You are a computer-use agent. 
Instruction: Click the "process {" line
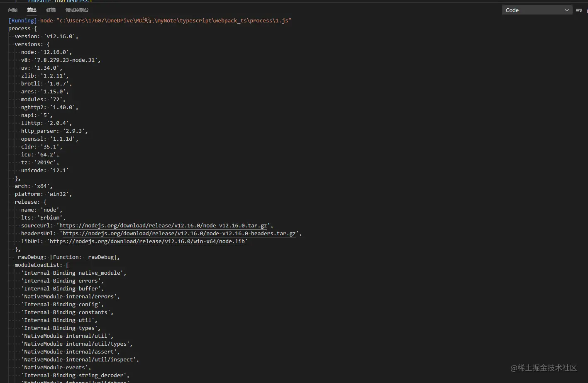coord(22,29)
